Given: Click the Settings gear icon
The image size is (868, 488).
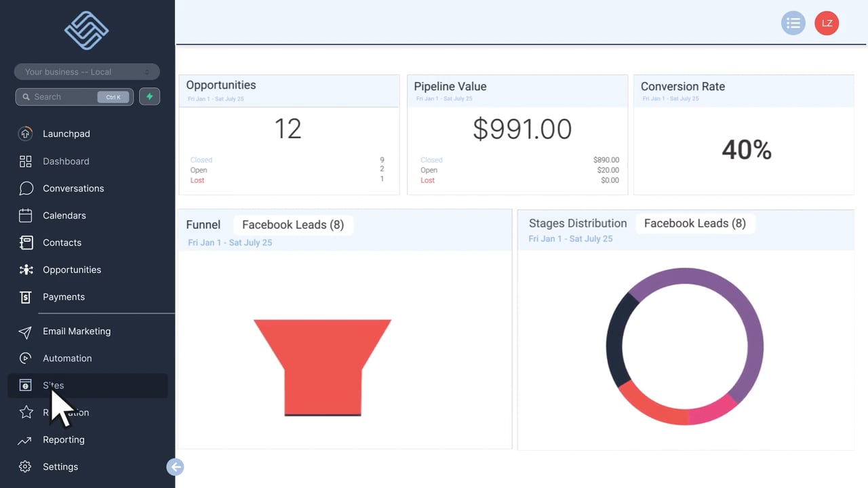Looking at the screenshot, I should (x=25, y=467).
